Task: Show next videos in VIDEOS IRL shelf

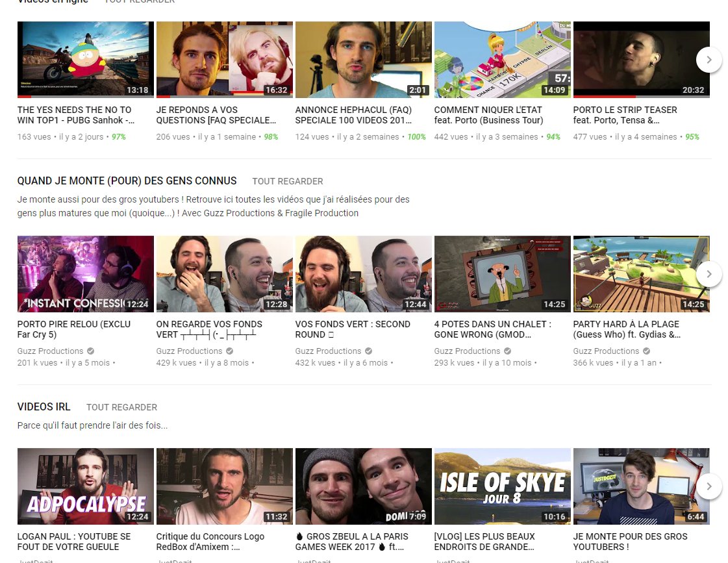Action: click(709, 486)
